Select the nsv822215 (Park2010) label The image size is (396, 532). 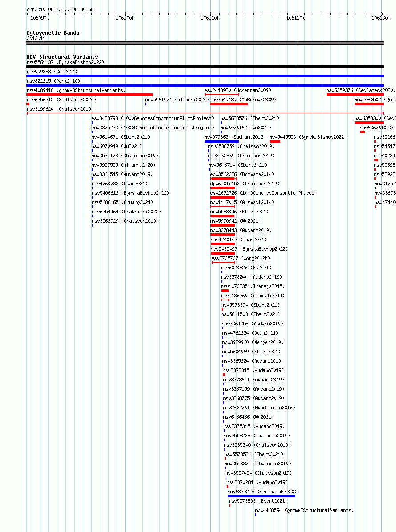[x=53, y=81]
